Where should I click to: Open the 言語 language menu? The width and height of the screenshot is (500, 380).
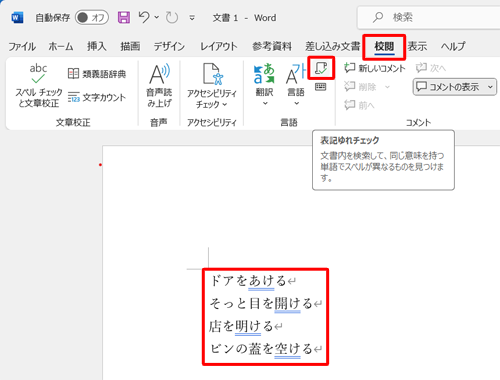(x=296, y=86)
